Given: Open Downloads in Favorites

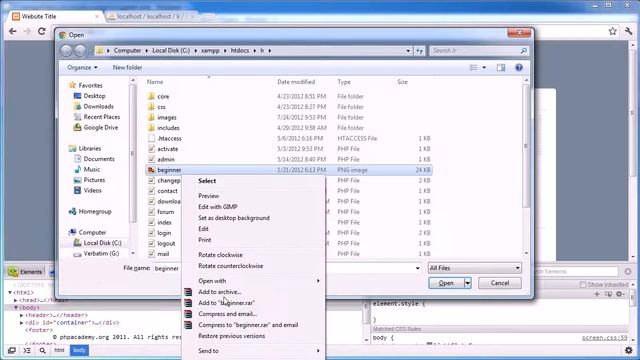Looking at the screenshot, I should coord(98,107).
